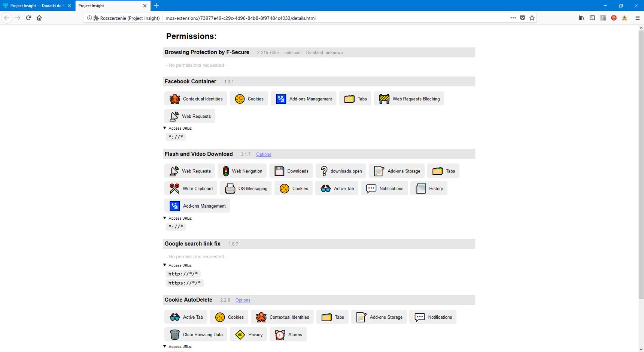Click Contextual Identities icon under Cookie AutoDelete

pos(261,317)
